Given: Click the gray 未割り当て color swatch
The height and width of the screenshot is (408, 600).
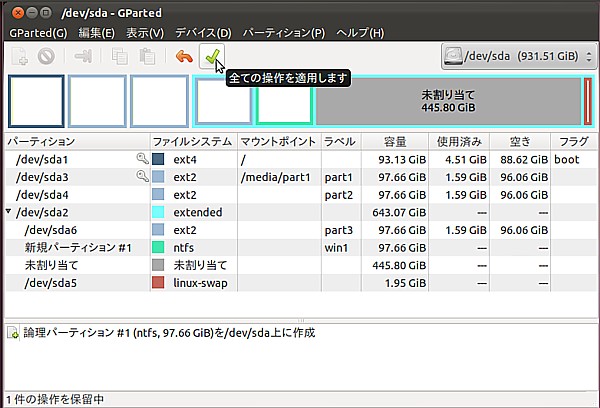Looking at the screenshot, I should coord(158,265).
